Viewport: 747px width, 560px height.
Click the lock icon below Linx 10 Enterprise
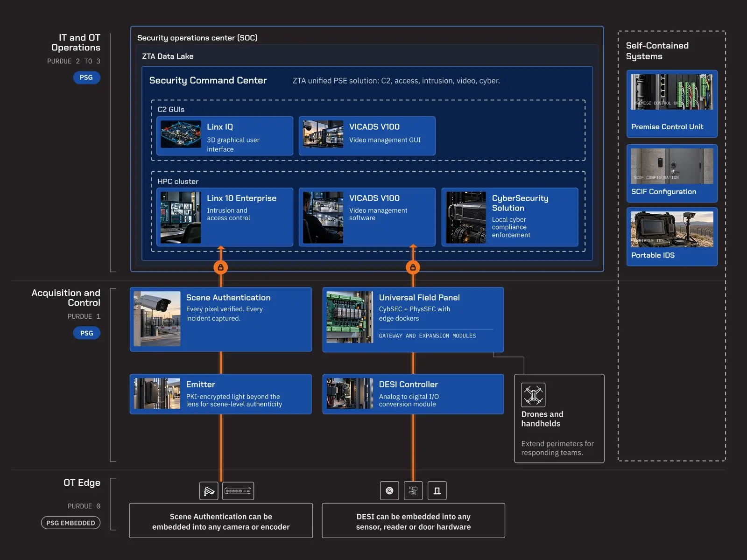coord(221,267)
